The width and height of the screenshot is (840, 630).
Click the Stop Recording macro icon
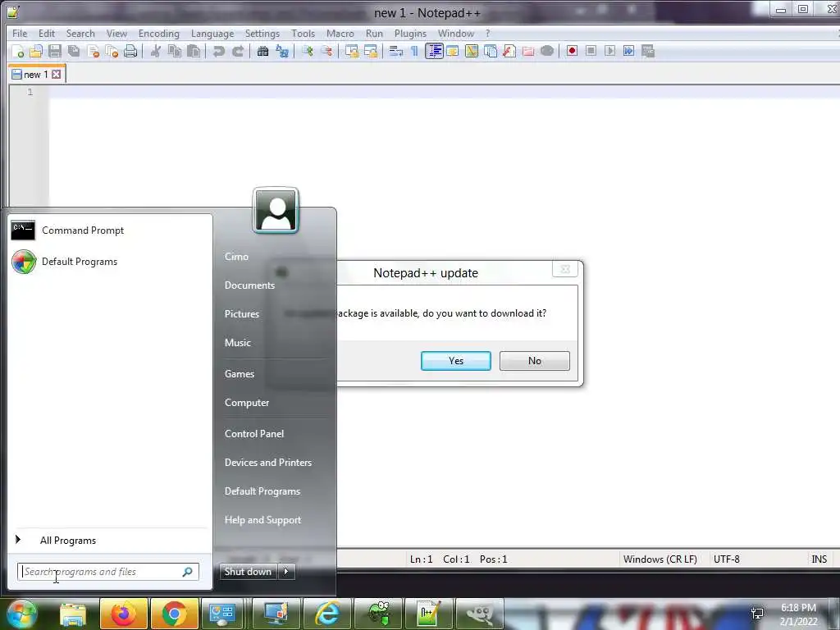591,51
